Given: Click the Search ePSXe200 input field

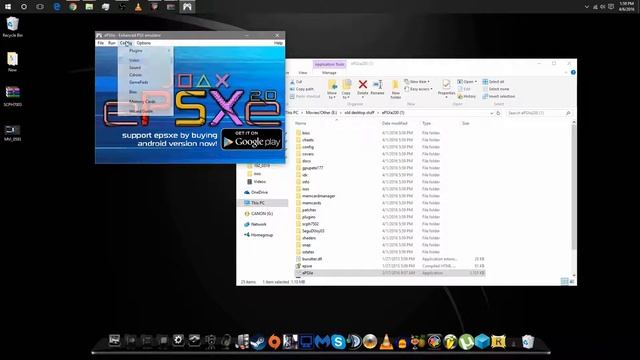Looking at the screenshot, I should point(539,113).
